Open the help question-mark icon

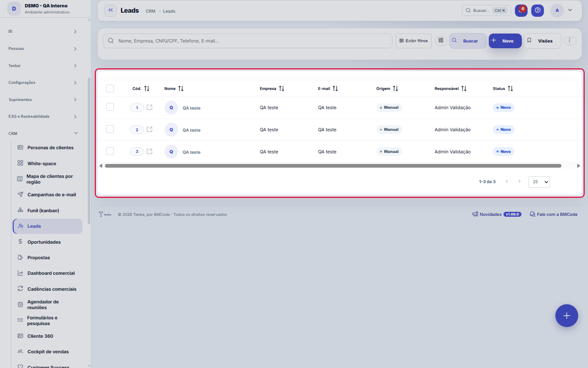click(538, 11)
